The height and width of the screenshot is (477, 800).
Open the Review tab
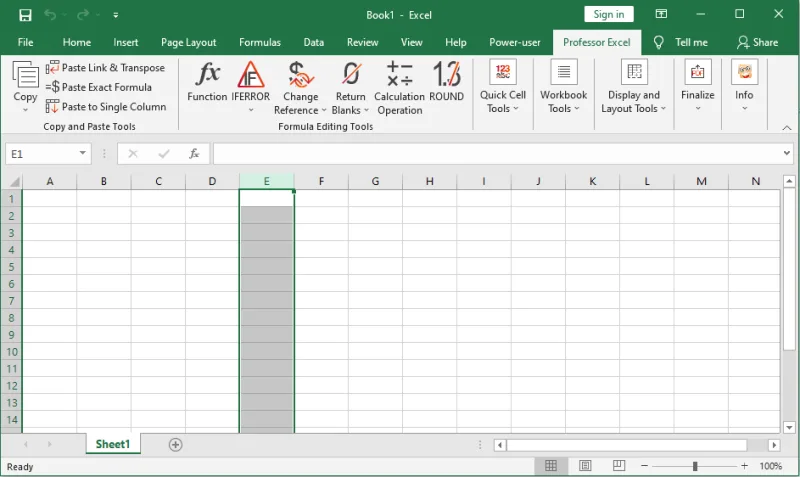pyautogui.click(x=362, y=42)
